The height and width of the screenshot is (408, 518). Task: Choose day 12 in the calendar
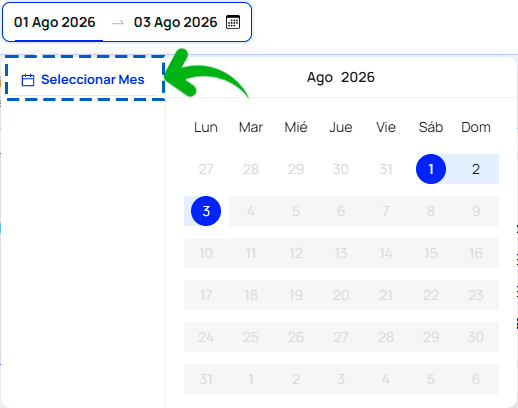[x=296, y=253]
